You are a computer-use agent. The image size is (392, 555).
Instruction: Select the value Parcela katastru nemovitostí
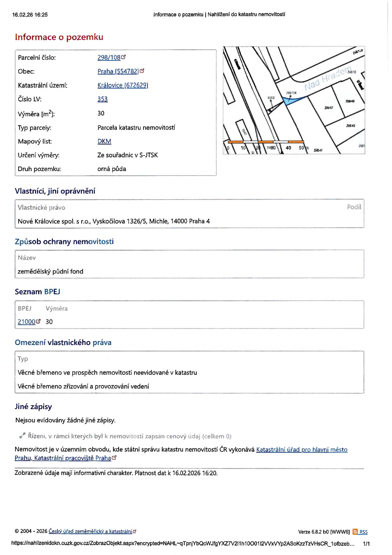tap(136, 128)
